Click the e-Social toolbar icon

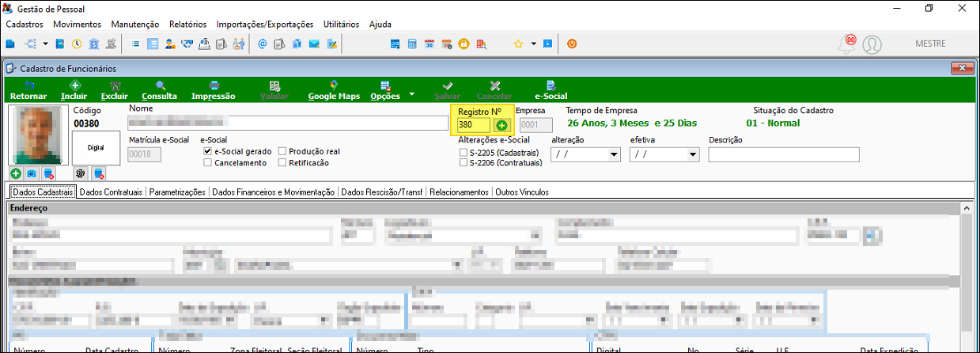pyautogui.click(x=551, y=90)
